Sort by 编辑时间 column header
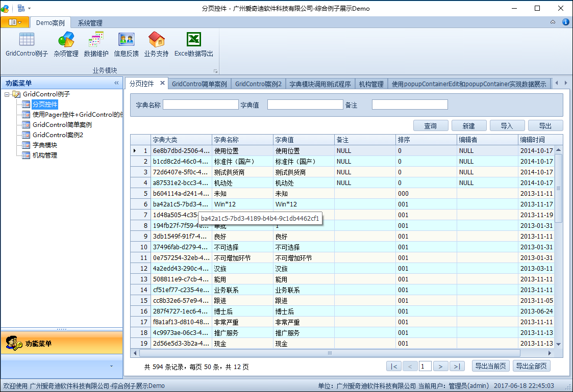Screen dimensions: 573x392 click(540, 140)
